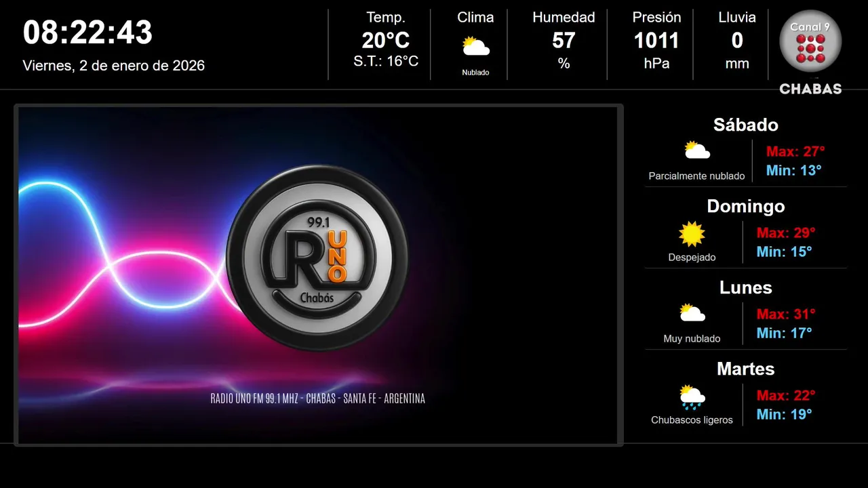868x488 pixels.
Task: Click the Lunes cloudy icon
Action: pyautogui.click(x=692, y=313)
